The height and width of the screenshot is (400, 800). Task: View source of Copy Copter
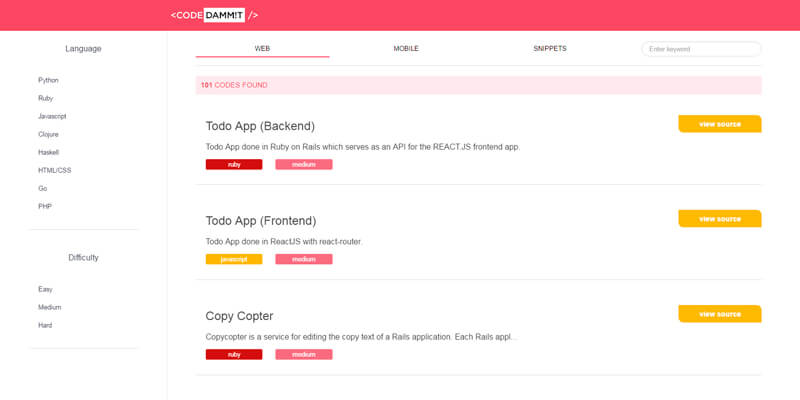tap(719, 314)
